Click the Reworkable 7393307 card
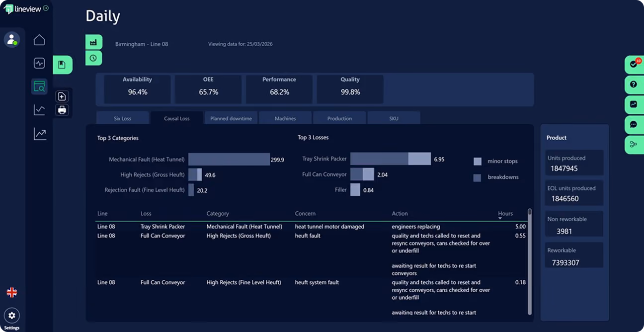644x332 pixels. pos(574,255)
